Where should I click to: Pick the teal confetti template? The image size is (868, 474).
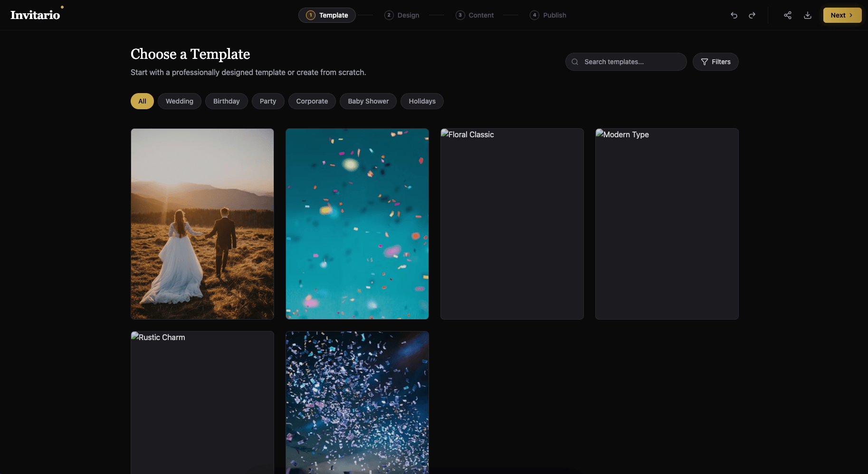[357, 224]
